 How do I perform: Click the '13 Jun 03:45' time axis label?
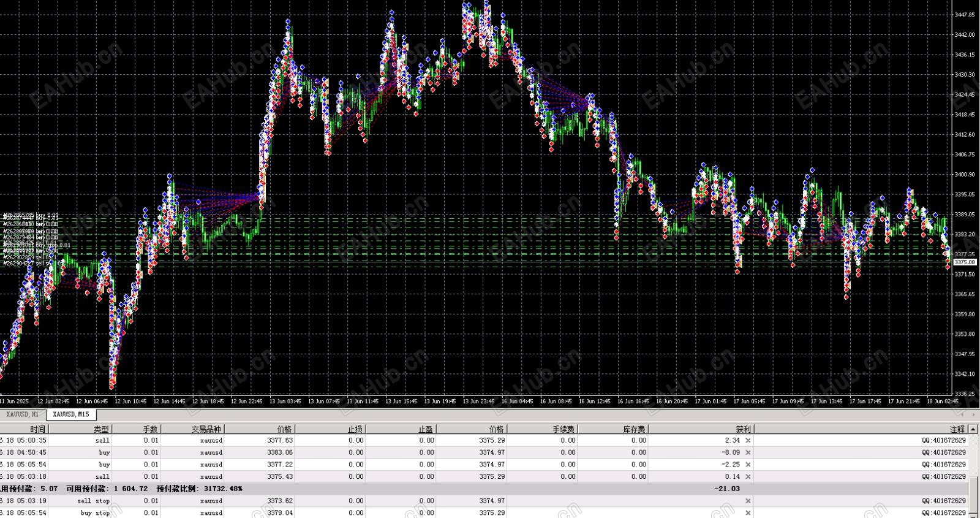[285, 402]
